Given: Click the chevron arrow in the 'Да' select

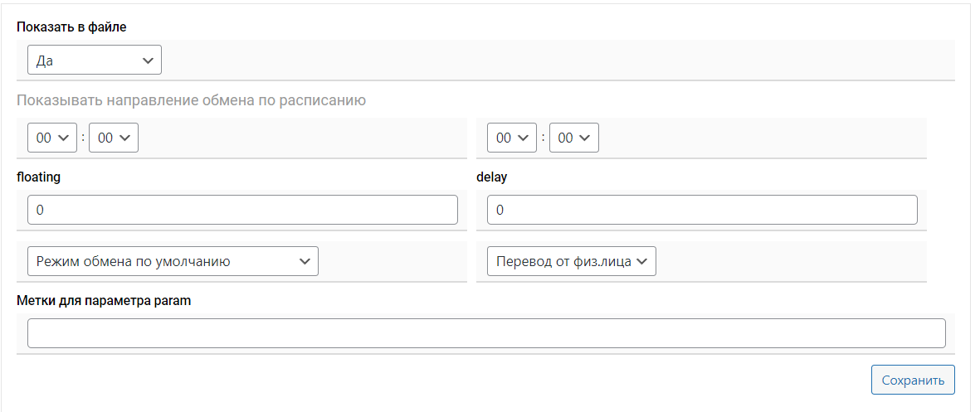Looking at the screenshot, I should (x=148, y=61).
